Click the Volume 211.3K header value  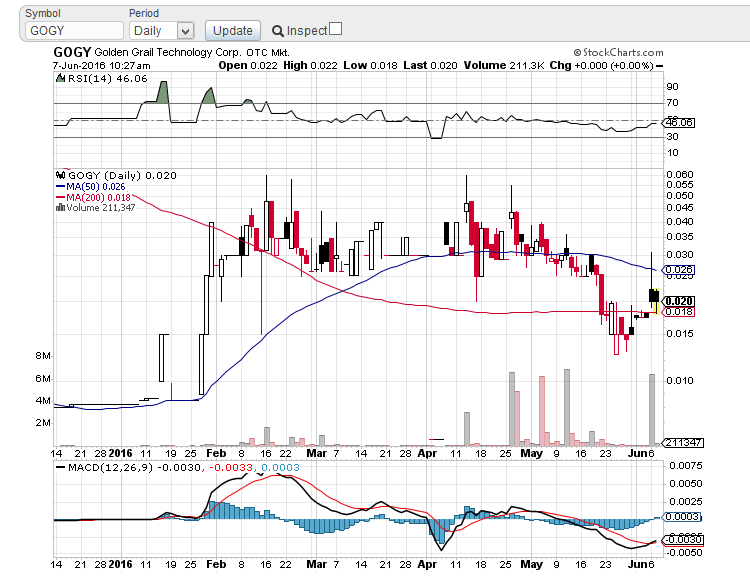click(x=504, y=66)
